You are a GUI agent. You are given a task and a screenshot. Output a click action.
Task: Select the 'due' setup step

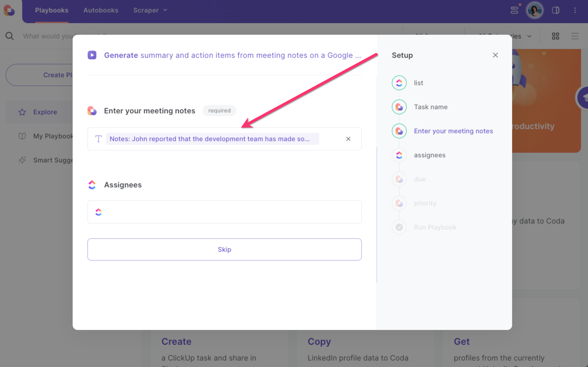420,179
